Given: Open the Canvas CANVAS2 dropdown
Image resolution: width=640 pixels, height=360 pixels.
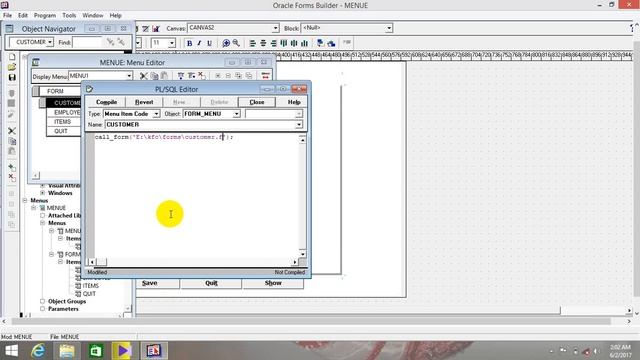Looking at the screenshot, I should coord(276,28).
